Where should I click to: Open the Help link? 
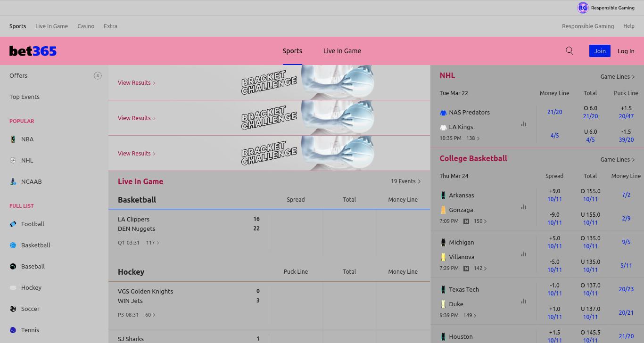(629, 26)
